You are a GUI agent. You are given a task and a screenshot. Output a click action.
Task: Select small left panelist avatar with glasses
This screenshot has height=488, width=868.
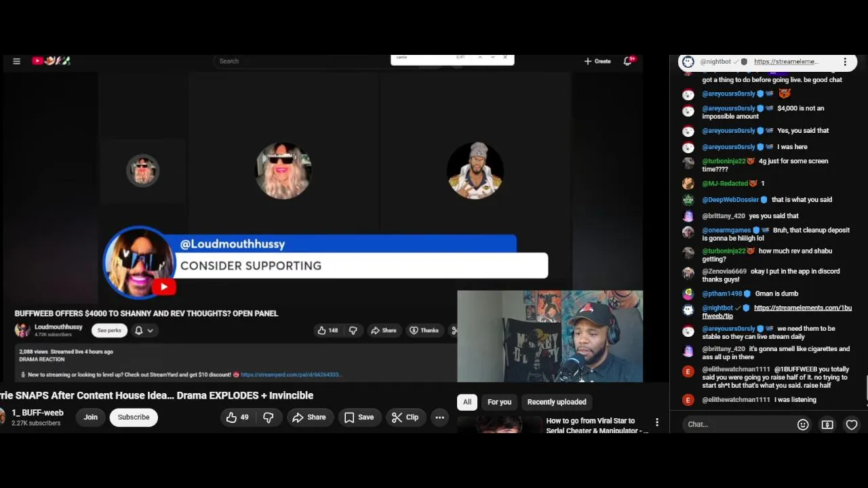click(x=142, y=170)
